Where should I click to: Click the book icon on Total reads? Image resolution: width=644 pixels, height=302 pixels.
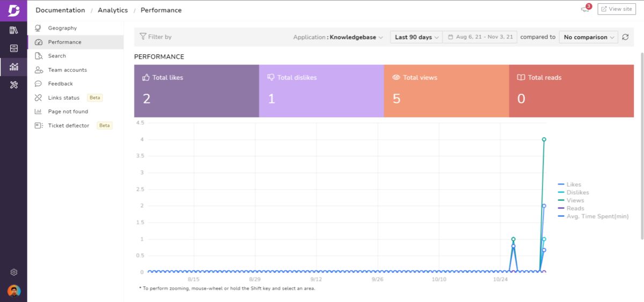pyautogui.click(x=521, y=77)
